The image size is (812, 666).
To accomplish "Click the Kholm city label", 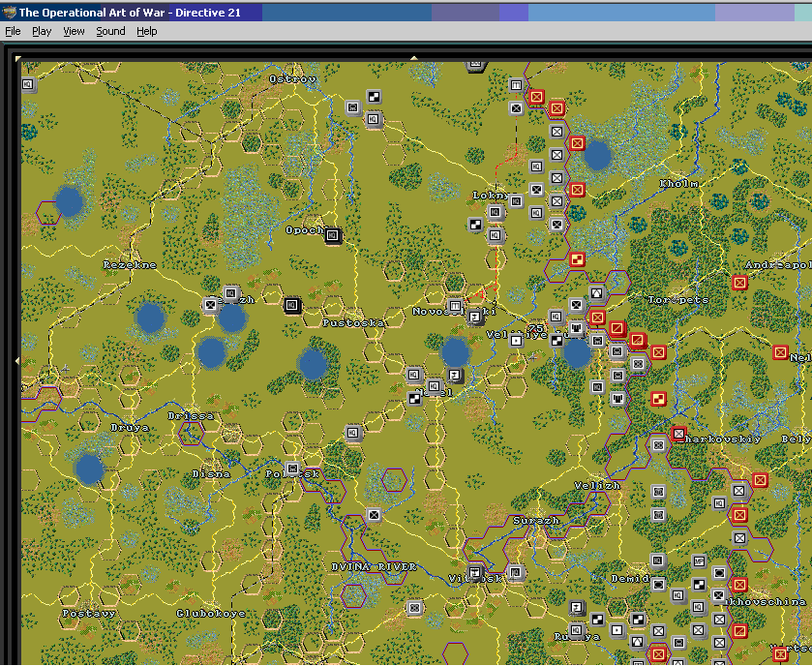I will point(678,184).
